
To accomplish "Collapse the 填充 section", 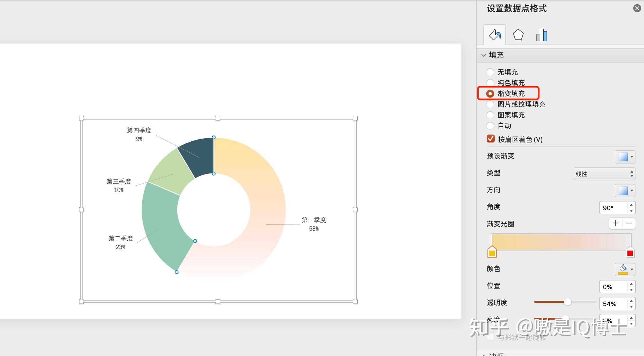I will click(484, 55).
